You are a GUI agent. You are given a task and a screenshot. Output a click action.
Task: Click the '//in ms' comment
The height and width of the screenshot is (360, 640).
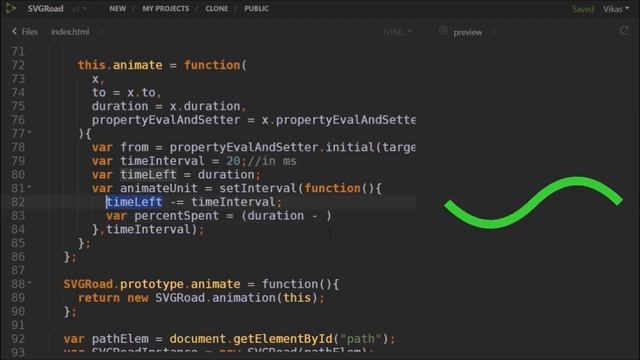[272, 161]
